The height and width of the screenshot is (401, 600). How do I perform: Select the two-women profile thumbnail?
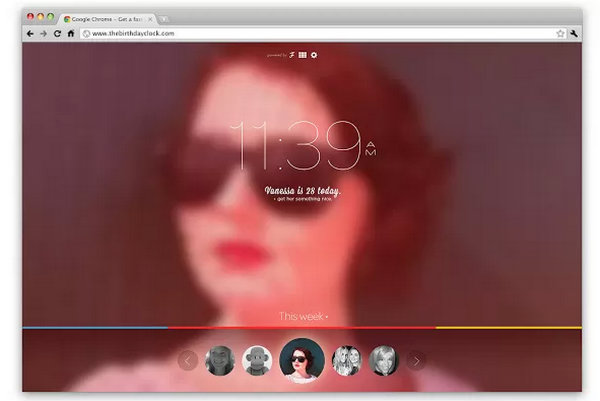coord(346,360)
